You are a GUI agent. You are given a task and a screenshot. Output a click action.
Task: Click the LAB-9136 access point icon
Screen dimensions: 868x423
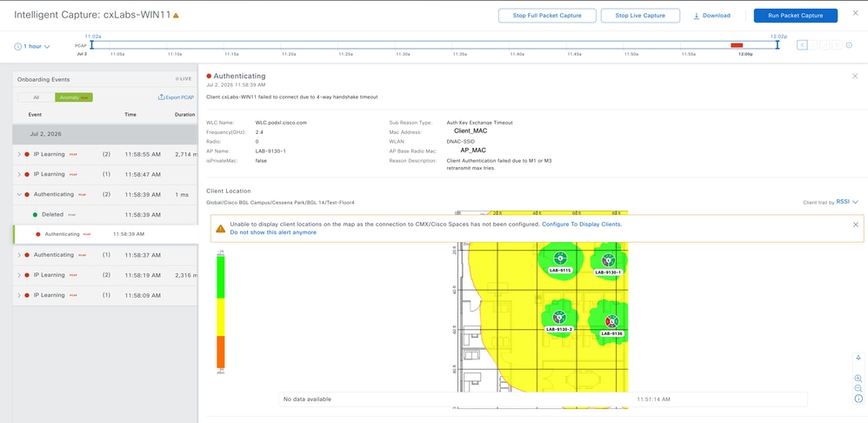pos(611,321)
